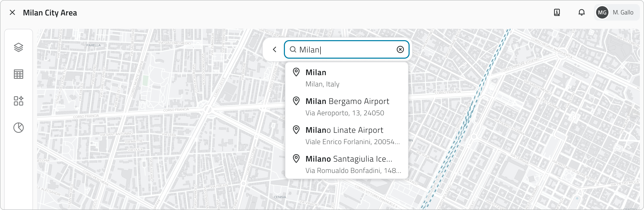Image resolution: width=644 pixels, height=210 pixels.
Task: Click the pin icon beside Milano Linate
Action: [x=296, y=130]
